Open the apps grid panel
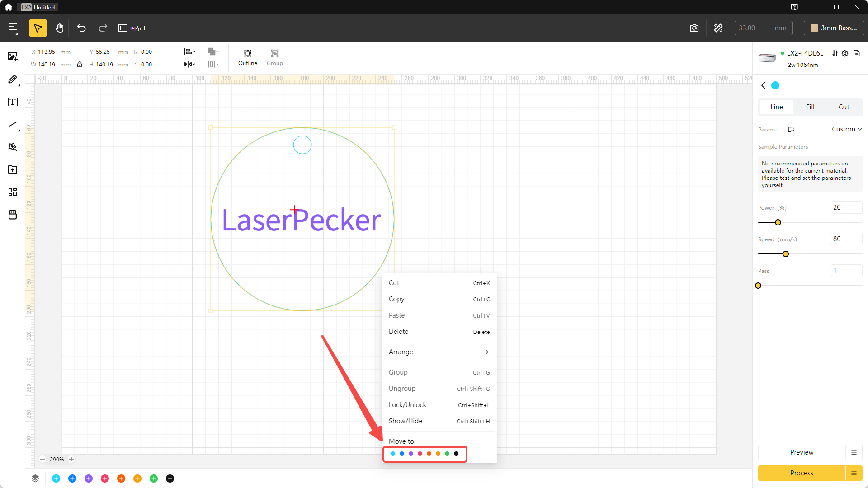Viewport: 868px width, 488px height. (x=13, y=192)
